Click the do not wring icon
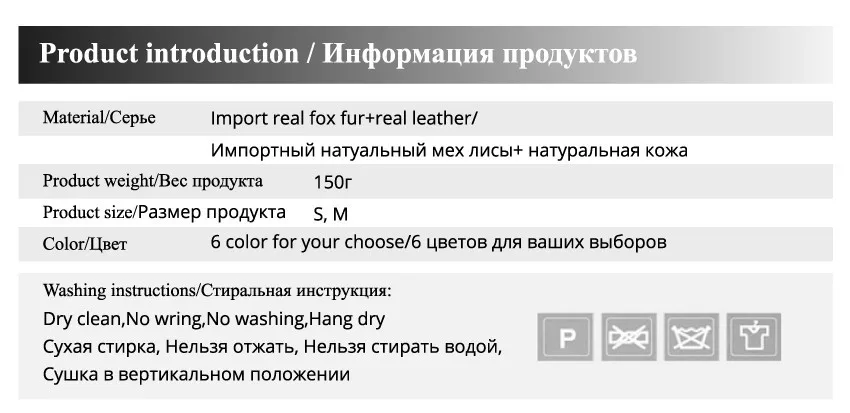 [628, 337]
